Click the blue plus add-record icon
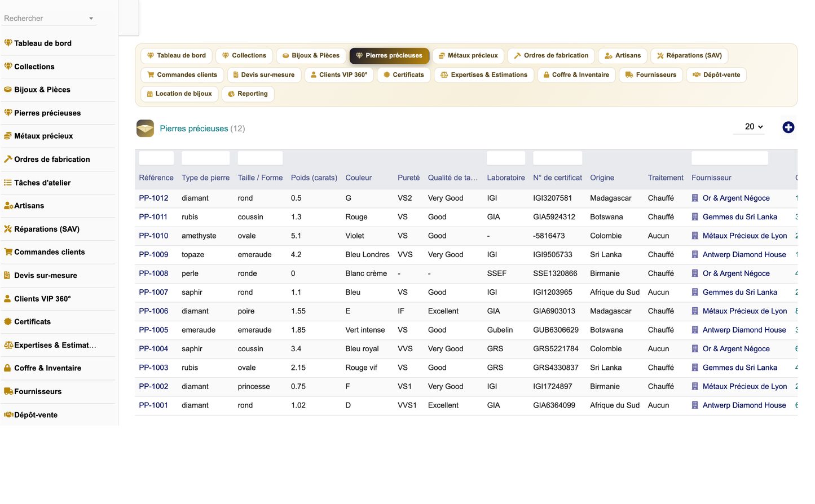The width and height of the screenshot is (815, 504). click(x=788, y=127)
